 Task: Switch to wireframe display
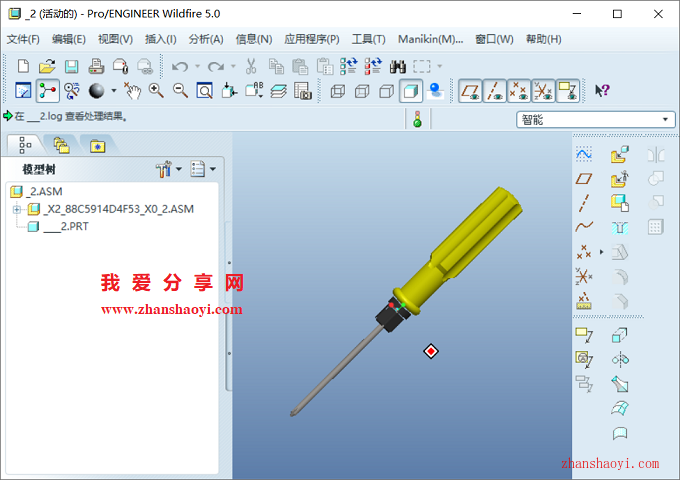pos(337,91)
